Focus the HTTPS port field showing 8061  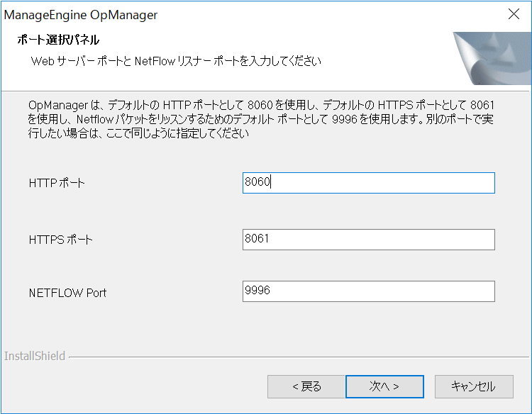point(368,240)
